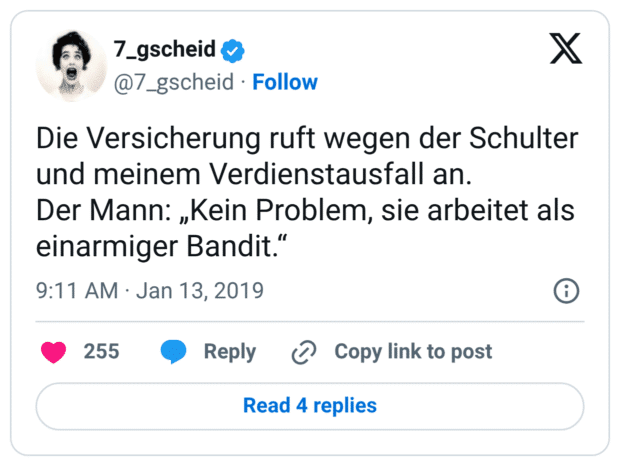Click the blue reply speech bubble icon
This screenshot has width=620, height=466.
point(174,352)
